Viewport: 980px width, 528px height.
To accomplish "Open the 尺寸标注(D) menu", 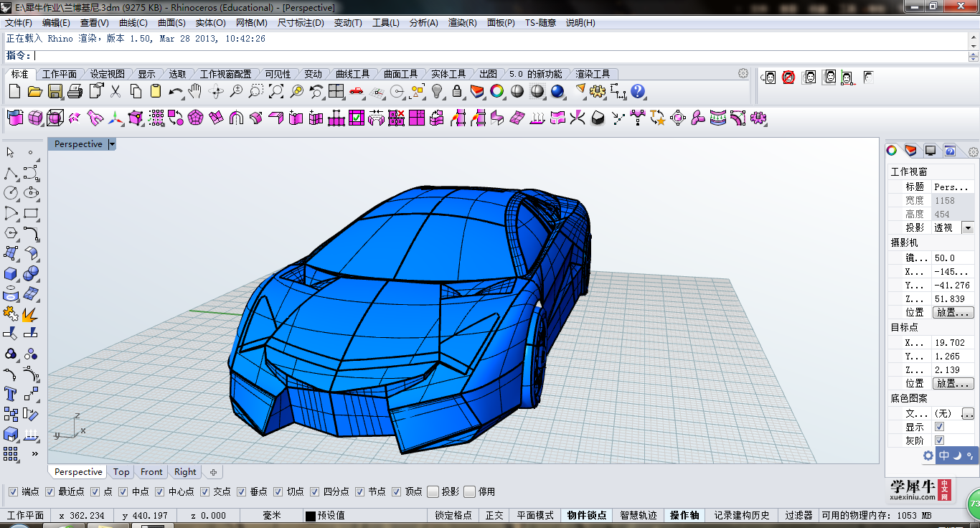I will click(x=301, y=23).
